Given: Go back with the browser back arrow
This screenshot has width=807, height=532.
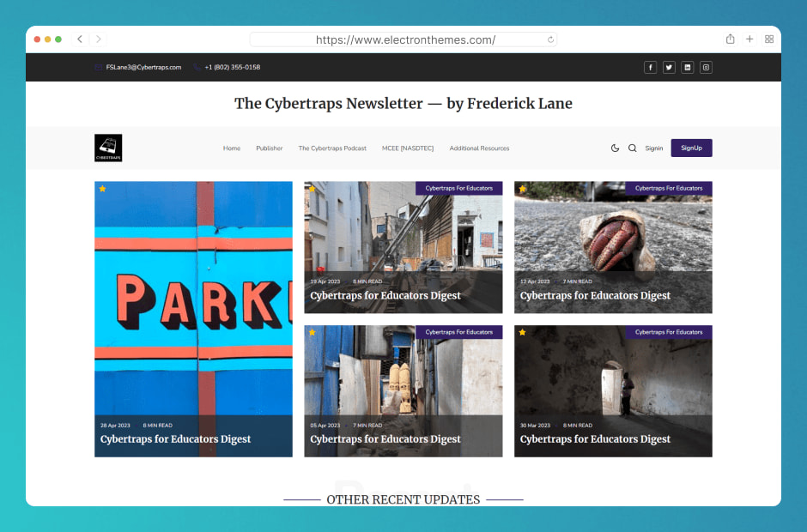Looking at the screenshot, I should click(80, 39).
